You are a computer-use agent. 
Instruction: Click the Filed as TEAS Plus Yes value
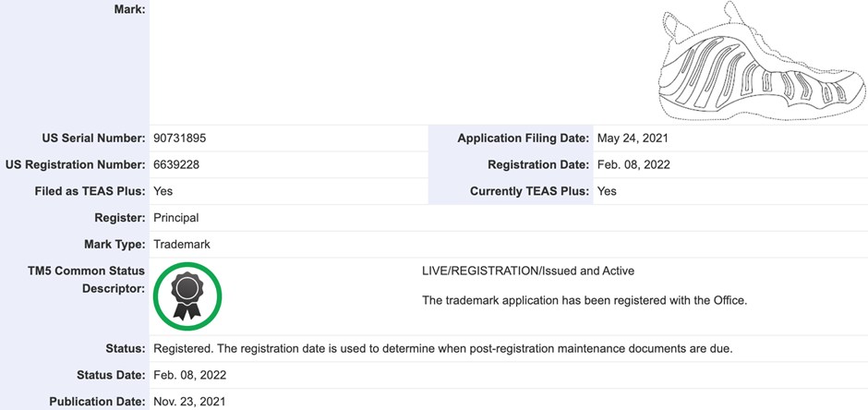click(x=163, y=191)
